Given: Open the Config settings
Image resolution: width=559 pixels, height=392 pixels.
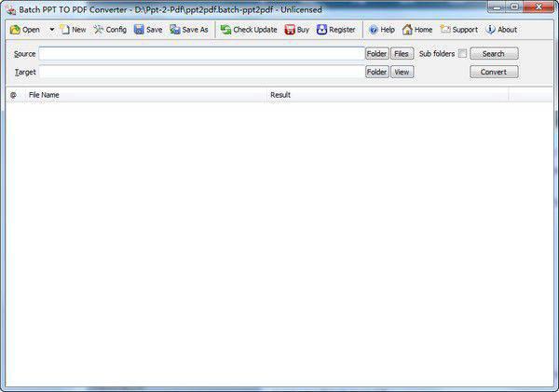Looking at the screenshot, I should tap(110, 30).
